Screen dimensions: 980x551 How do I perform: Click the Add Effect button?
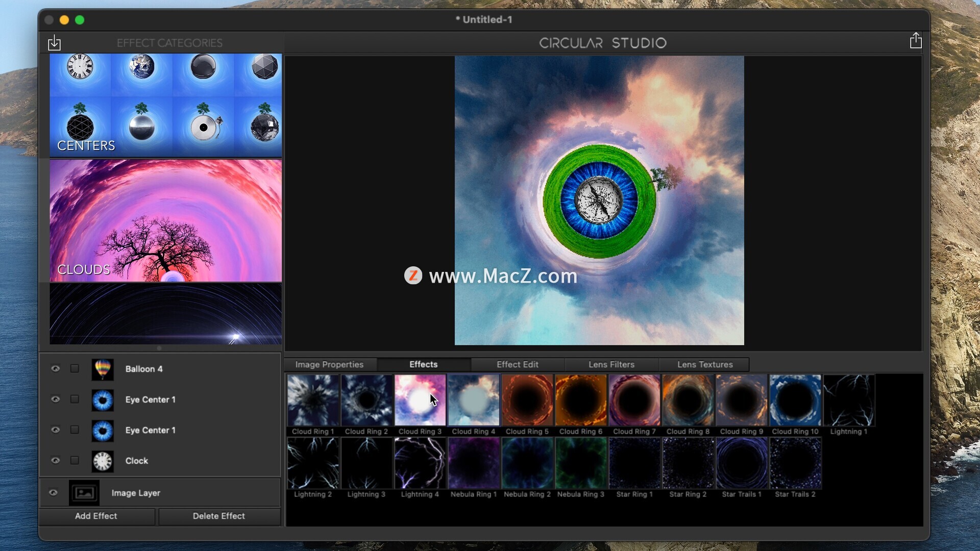point(96,516)
